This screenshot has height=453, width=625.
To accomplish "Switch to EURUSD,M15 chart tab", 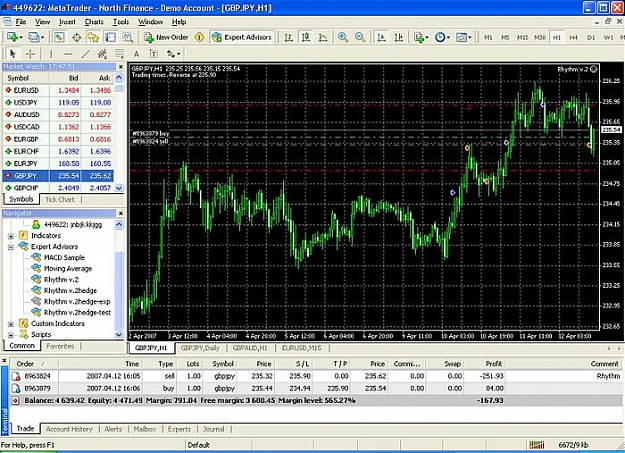I will click(x=301, y=348).
